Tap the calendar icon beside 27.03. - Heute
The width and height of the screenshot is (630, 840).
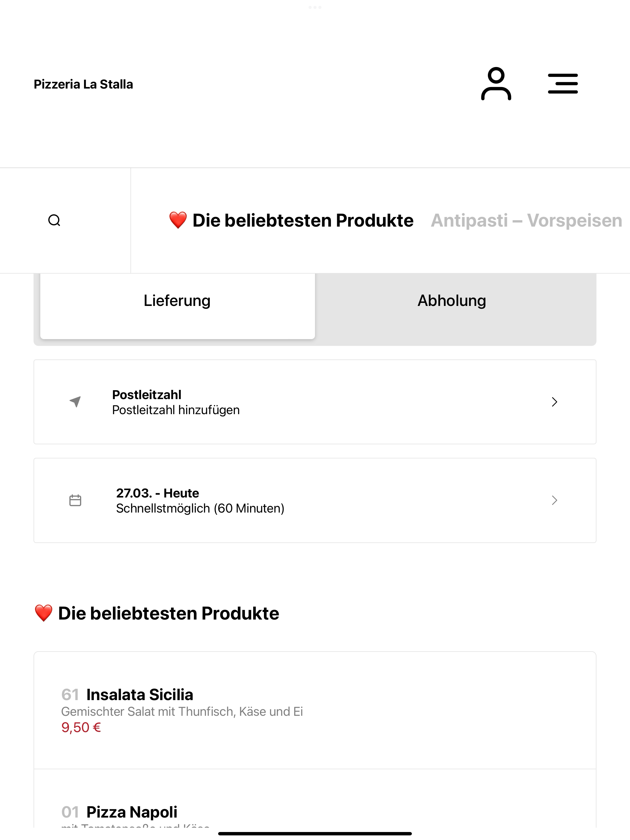(x=75, y=500)
